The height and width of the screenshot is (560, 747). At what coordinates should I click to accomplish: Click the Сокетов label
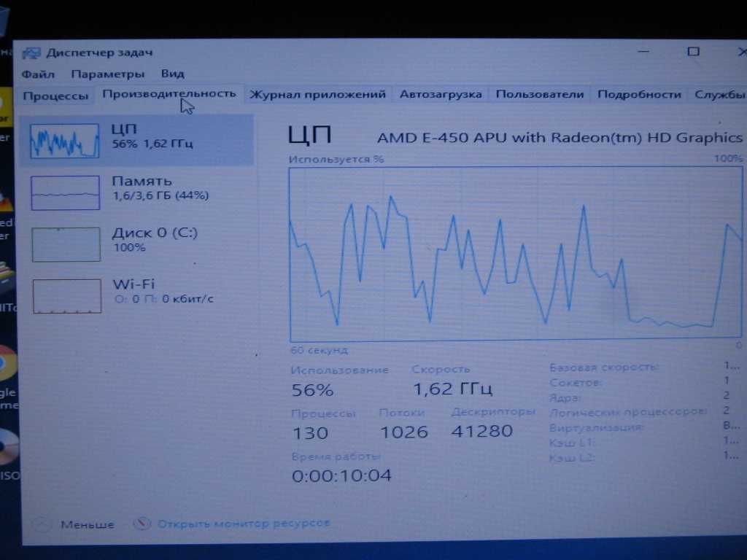(576, 383)
